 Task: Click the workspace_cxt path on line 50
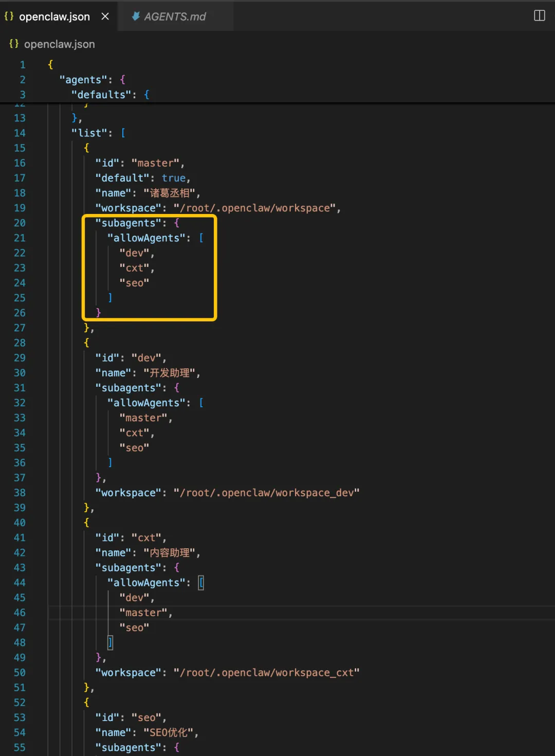coord(267,673)
